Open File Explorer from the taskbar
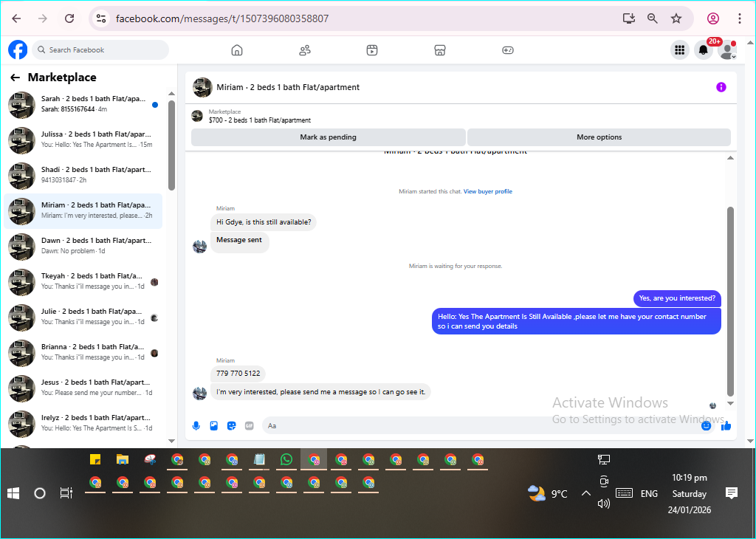This screenshot has height=539, width=756. [123, 459]
